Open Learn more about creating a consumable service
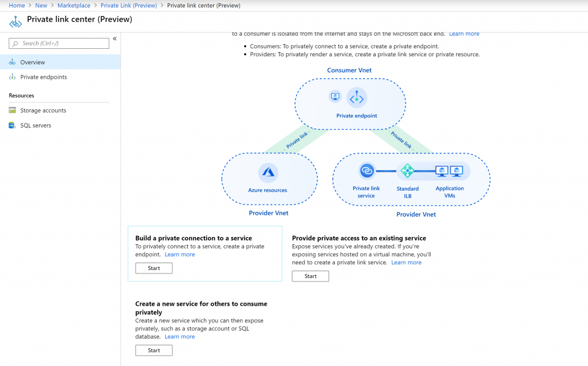The width and height of the screenshot is (588, 366). (180, 336)
